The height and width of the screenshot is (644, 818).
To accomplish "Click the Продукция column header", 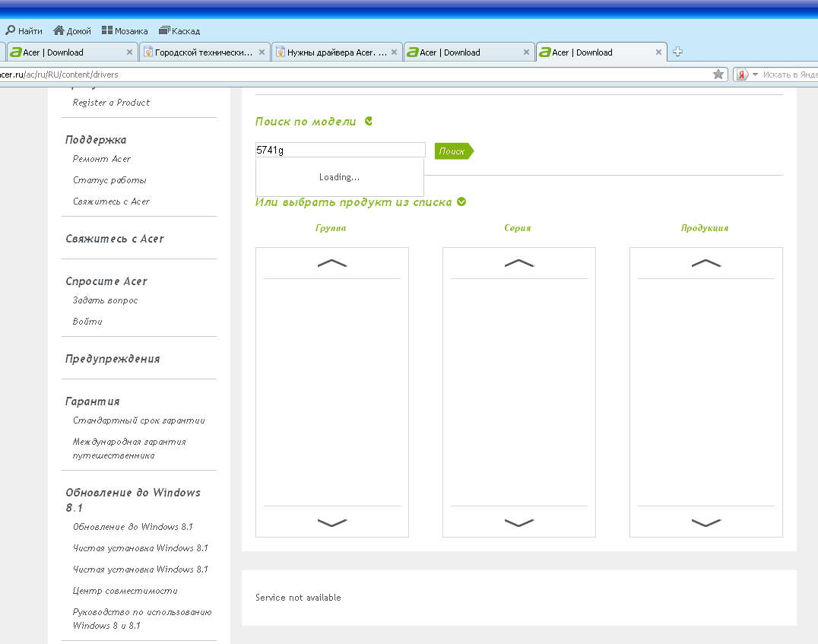I will 705,228.
